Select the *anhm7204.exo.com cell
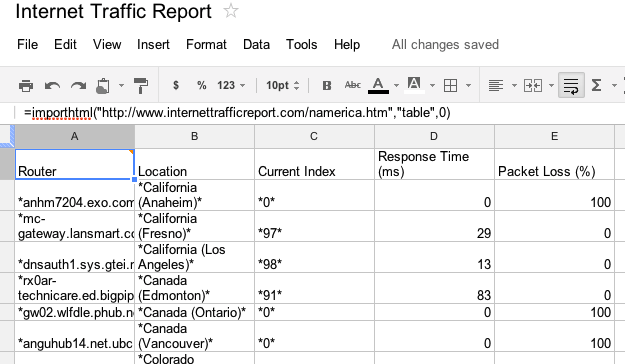625x364 pixels. tap(75, 195)
